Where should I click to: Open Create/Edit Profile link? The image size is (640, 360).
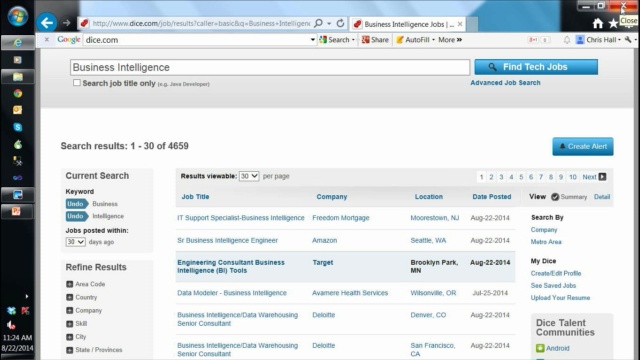(x=556, y=273)
